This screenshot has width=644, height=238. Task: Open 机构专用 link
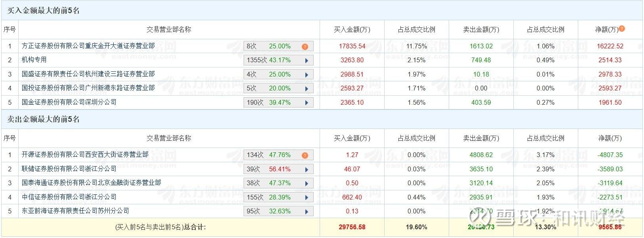[x=34, y=60]
